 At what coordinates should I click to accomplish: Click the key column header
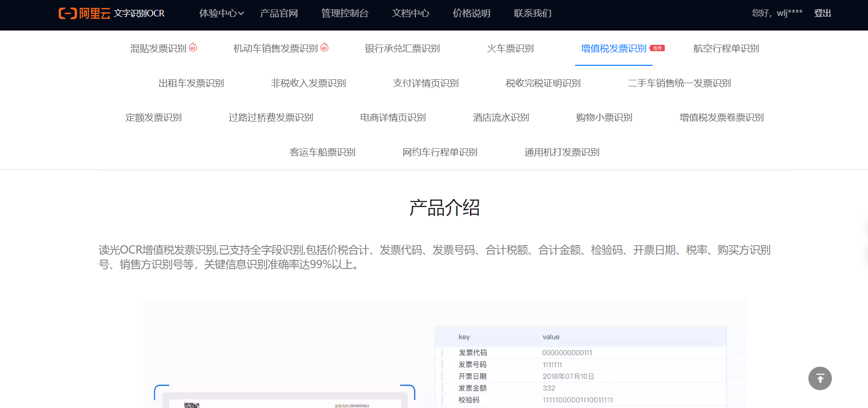[464, 337]
